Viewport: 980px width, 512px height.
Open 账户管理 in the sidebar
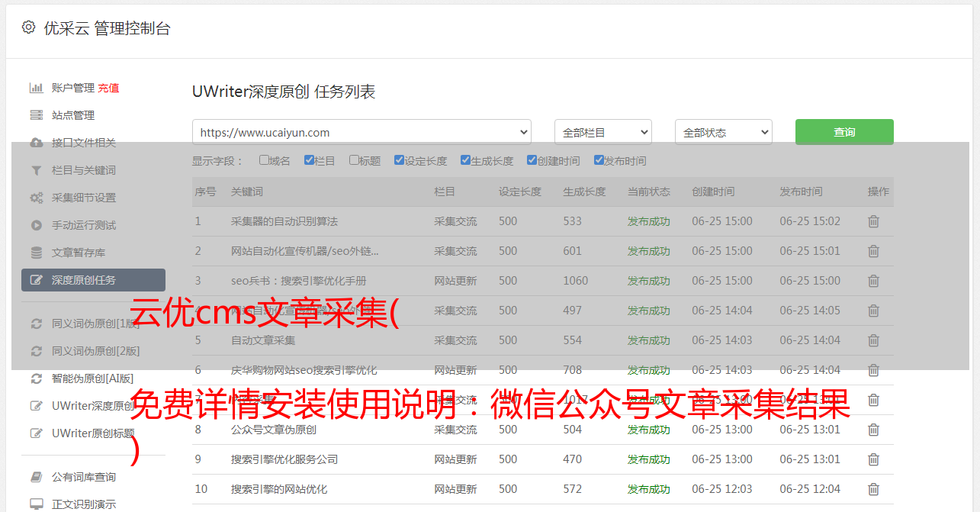click(x=73, y=88)
